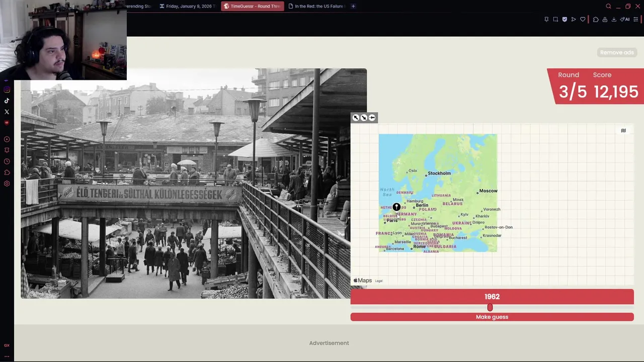Click the Apple Maps logo

click(x=362, y=281)
